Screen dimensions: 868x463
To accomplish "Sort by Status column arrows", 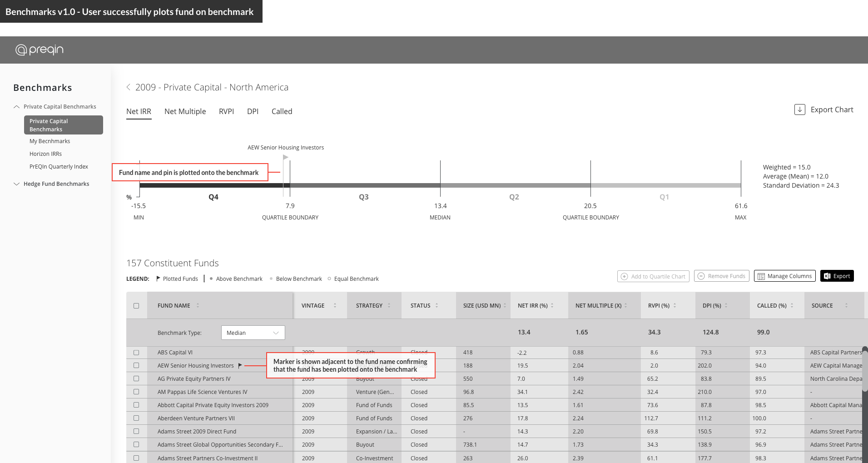I will click(x=436, y=305).
